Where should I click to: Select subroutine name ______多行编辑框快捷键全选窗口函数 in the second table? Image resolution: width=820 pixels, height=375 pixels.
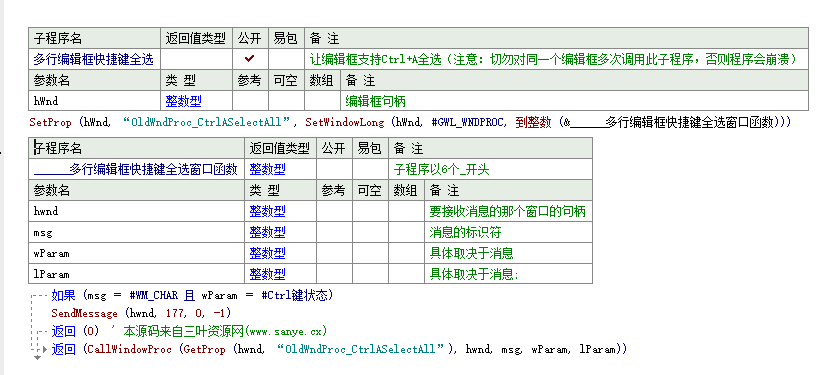[136, 169]
